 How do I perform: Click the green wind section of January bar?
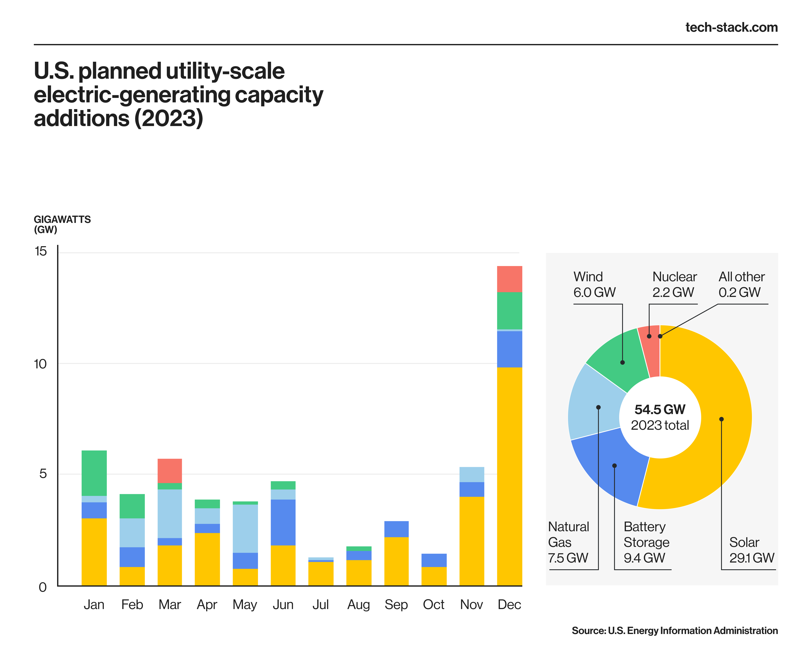94,473
